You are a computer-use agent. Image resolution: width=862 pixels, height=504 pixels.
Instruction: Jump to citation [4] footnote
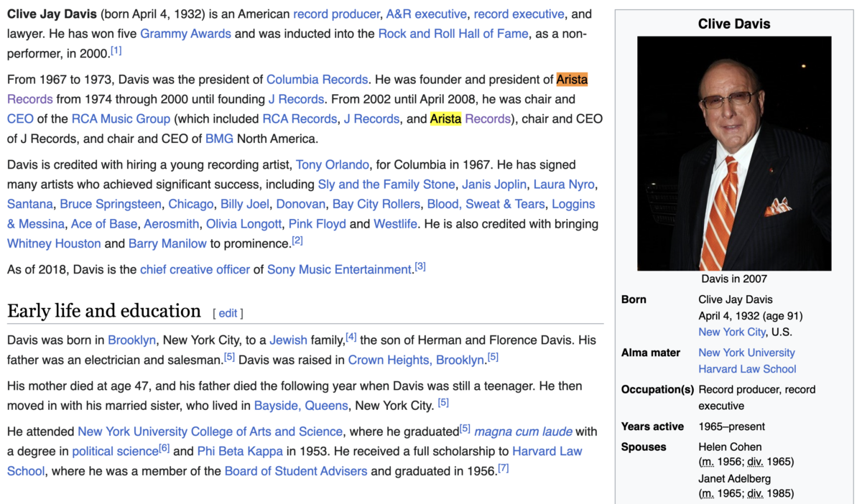351,336
